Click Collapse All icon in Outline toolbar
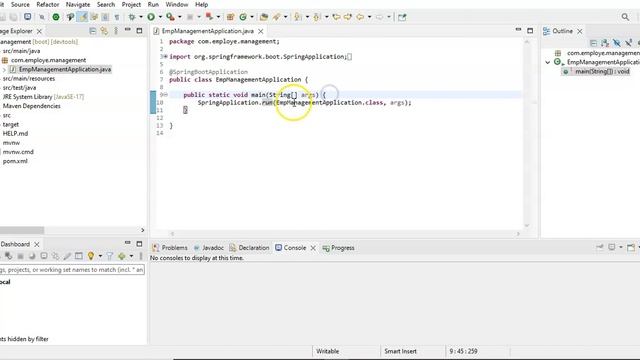This screenshot has width=640, height=360. (593, 42)
